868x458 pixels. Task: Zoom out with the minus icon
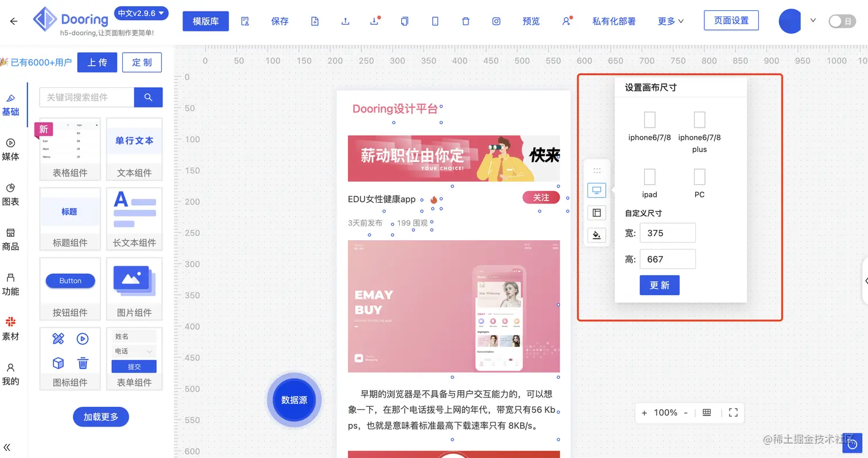(x=685, y=413)
